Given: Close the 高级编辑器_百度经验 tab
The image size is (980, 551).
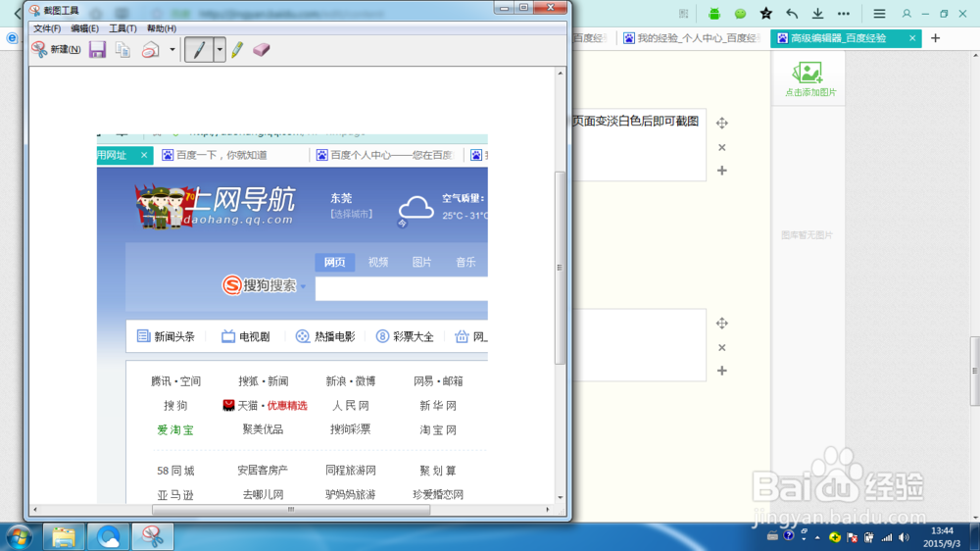Looking at the screenshot, I should coord(912,38).
